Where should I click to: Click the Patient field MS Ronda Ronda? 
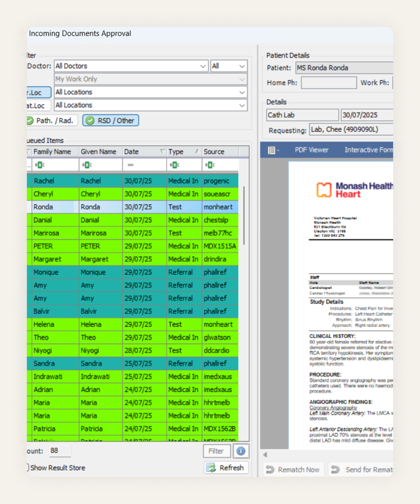(x=344, y=68)
